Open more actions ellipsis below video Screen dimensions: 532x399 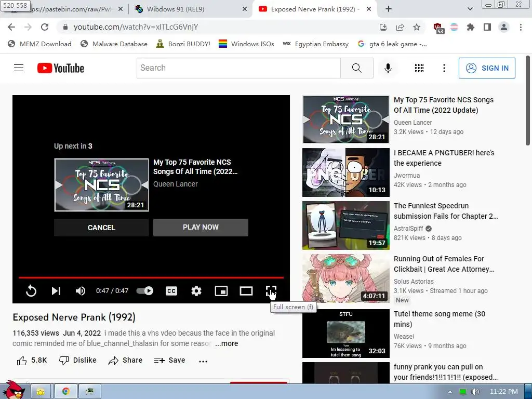[203, 361]
